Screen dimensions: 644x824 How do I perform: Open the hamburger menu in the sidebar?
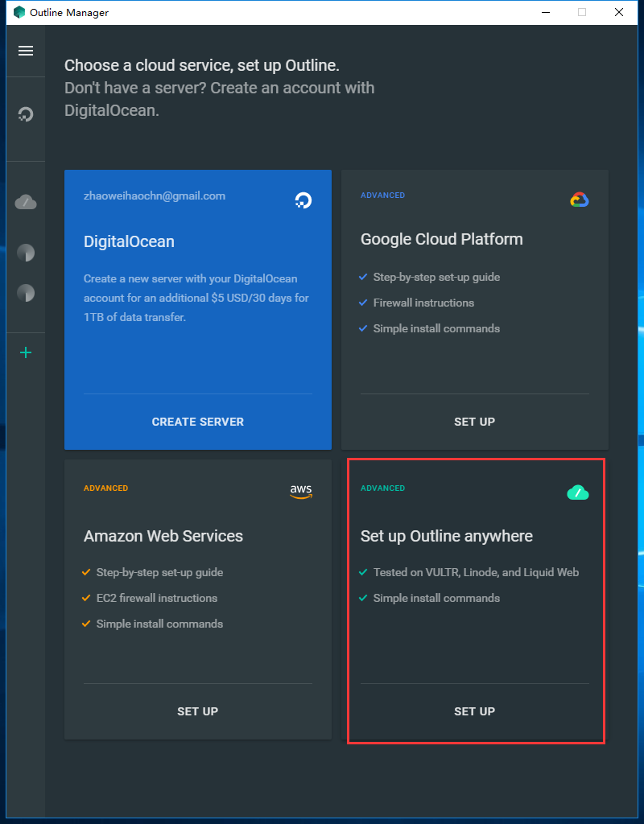click(26, 51)
